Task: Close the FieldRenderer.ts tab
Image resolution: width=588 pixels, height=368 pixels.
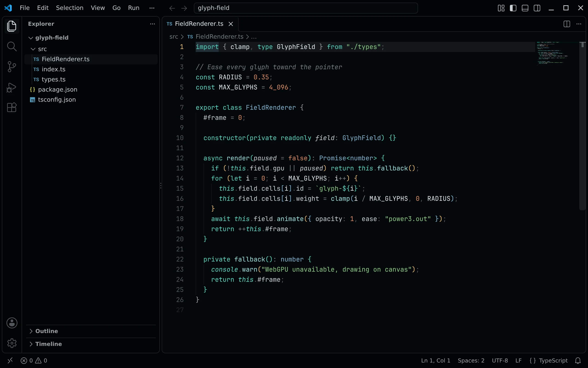Action: point(231,24)
